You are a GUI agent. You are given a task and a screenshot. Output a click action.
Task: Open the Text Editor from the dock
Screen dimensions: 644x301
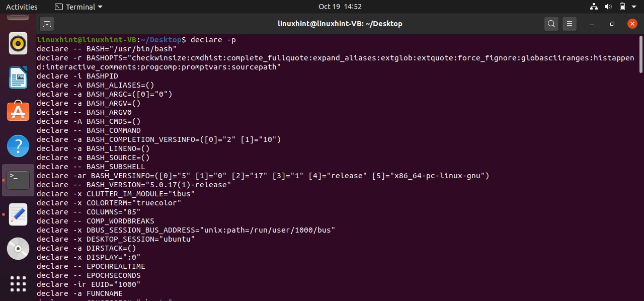(x=18, y=214)
